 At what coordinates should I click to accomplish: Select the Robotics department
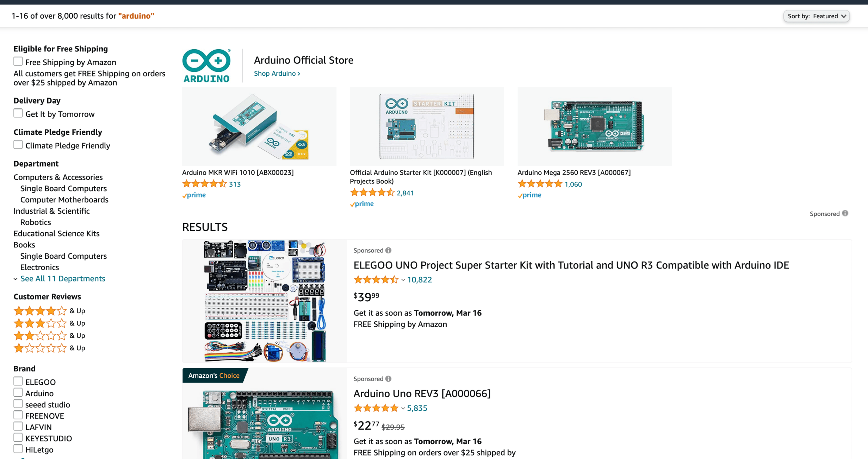[x=36, y=222]
